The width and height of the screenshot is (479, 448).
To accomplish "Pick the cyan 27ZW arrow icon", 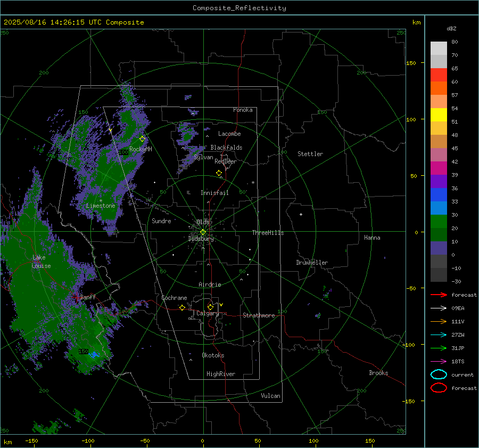I will point(439,335).
